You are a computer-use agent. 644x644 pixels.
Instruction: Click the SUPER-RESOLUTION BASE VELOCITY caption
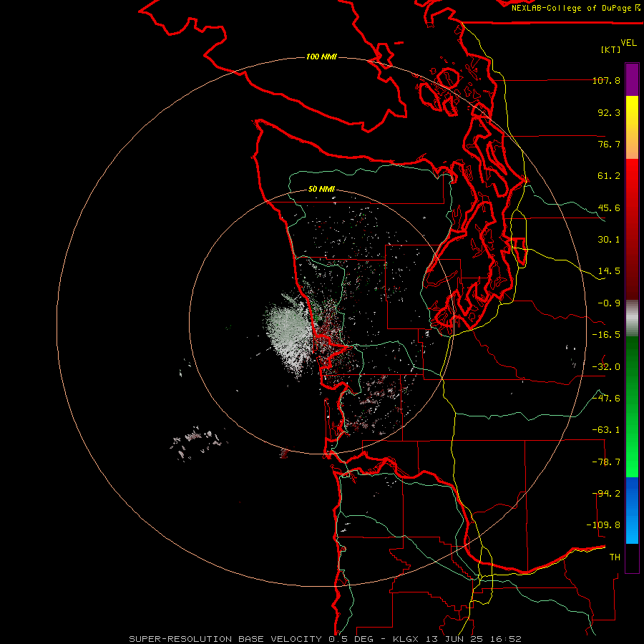coord(225,639)
